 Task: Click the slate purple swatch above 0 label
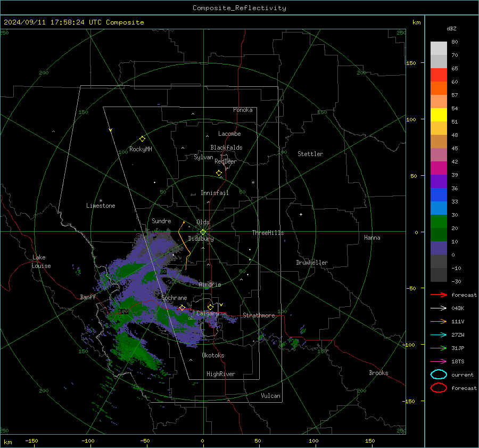[439, 248]
